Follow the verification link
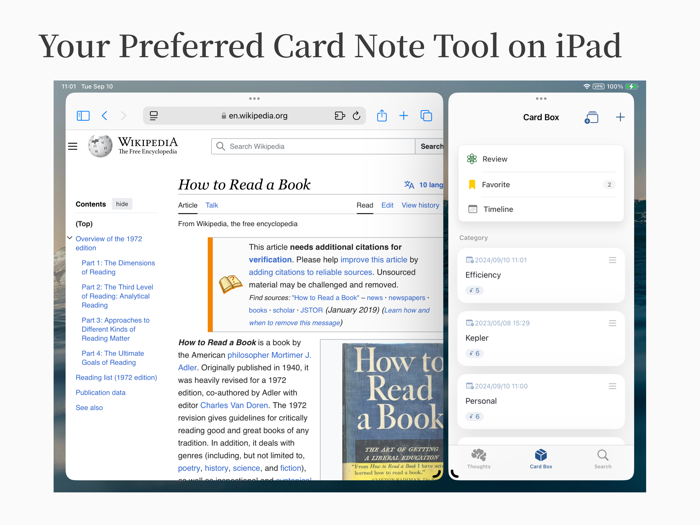The width and height of the screenshot is (700, 525). coord(270,259)
